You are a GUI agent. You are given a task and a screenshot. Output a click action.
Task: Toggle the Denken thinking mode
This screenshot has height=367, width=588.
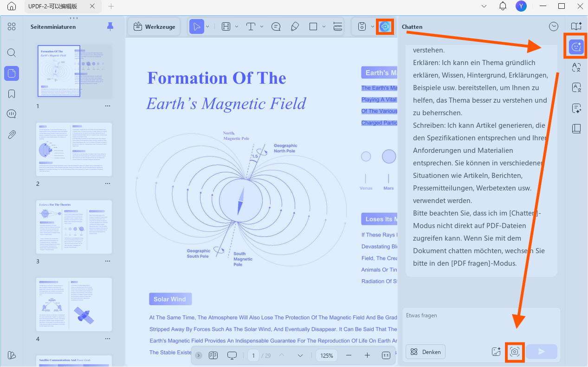pyautogui.click(x=426, y=352)
